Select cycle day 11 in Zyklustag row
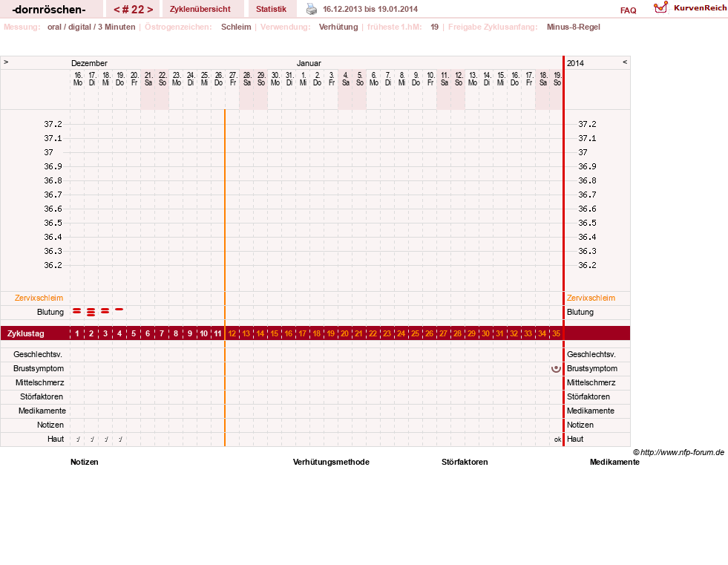The height and width of the screenshot is (565, 728). click(217, 333)
